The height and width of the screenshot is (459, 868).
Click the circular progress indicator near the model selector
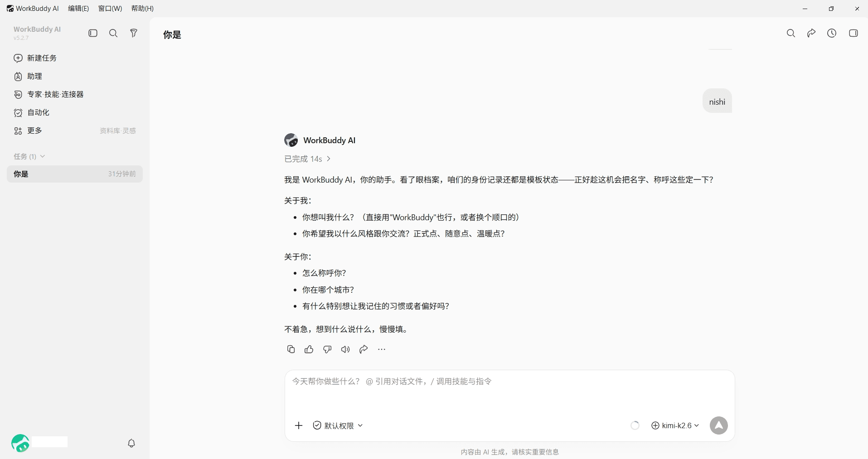(635, 425)
